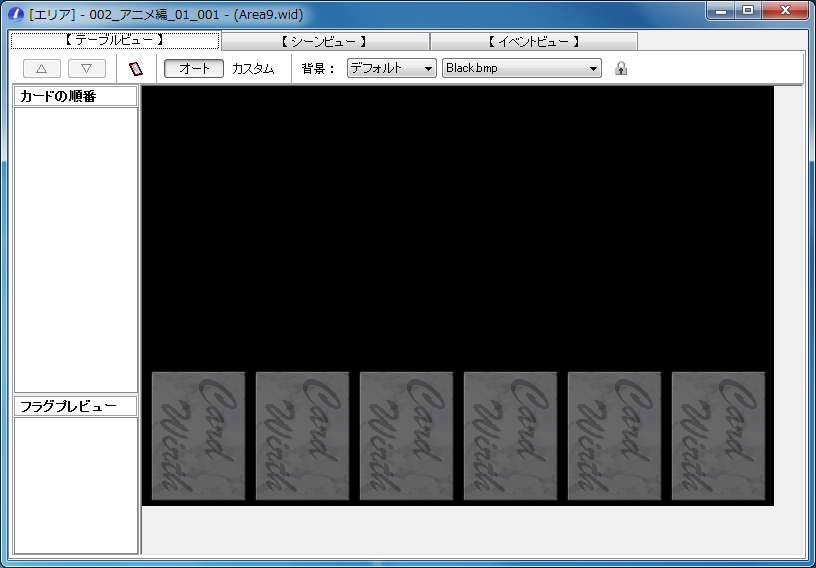Viewport: 816px width, 568px height.
Task: Select the first card on the table
Action: tap(198, 436)
